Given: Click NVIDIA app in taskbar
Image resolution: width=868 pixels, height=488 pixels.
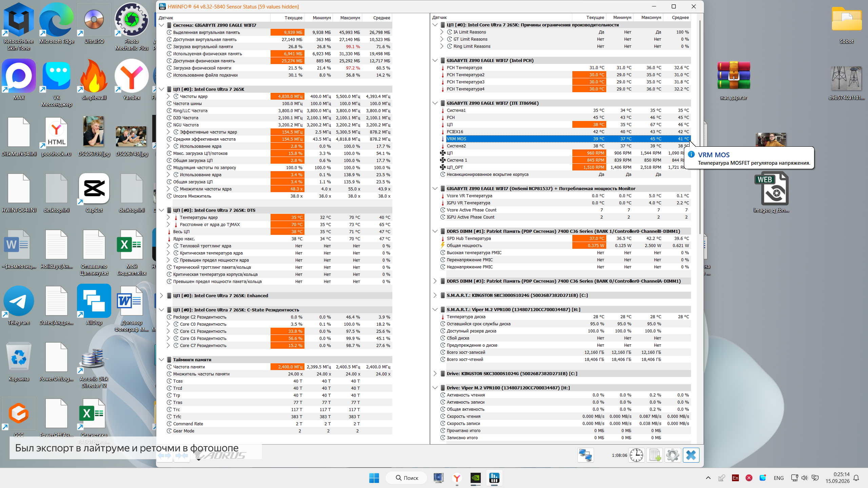Looking at the screenshot, I should [475, 478].
